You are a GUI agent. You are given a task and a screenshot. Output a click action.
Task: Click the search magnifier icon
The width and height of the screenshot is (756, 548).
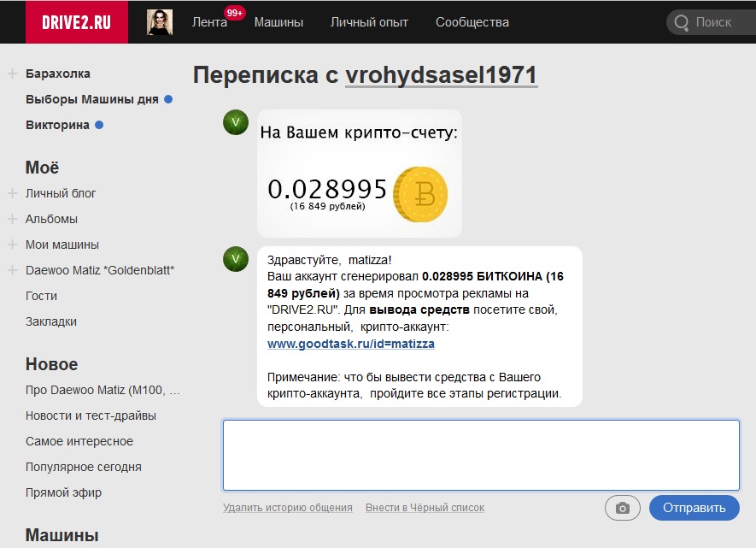pos(681,22)
